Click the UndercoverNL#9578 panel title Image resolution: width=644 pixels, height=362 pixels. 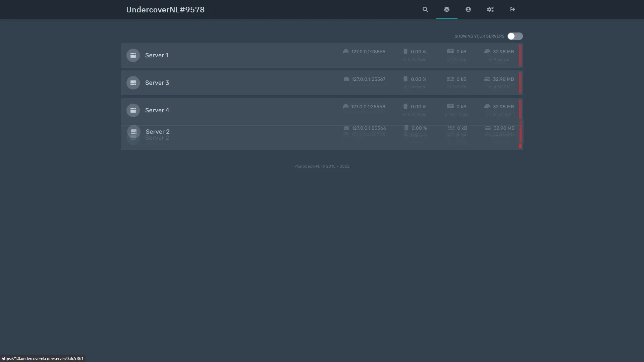pos(165,10)
